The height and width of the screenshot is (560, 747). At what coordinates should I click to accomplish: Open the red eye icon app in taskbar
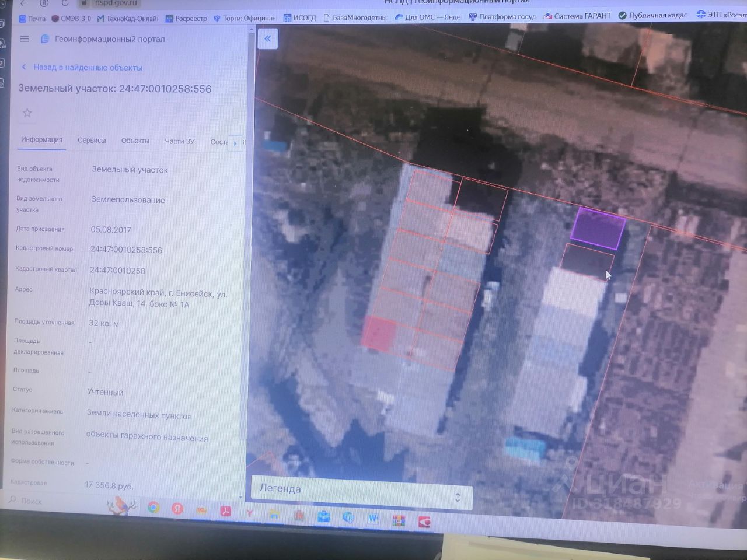[x=424, y=521]
